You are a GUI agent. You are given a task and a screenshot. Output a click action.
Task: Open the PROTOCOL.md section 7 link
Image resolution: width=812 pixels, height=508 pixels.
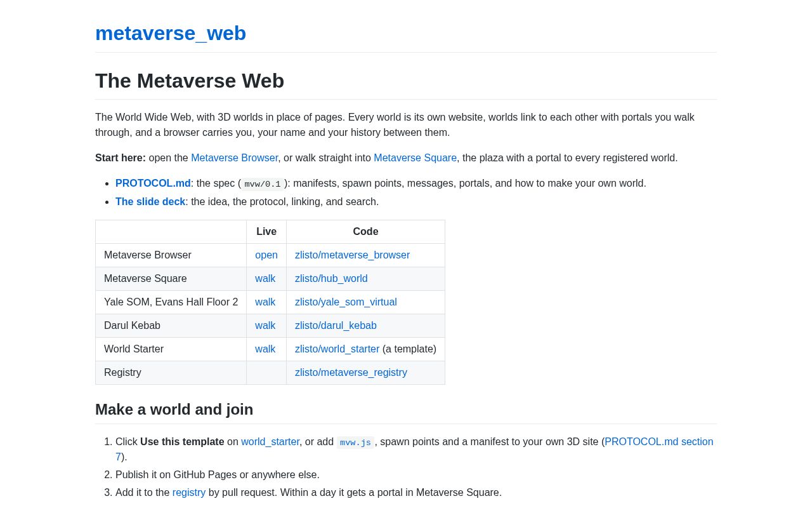[x=658, y=441]
